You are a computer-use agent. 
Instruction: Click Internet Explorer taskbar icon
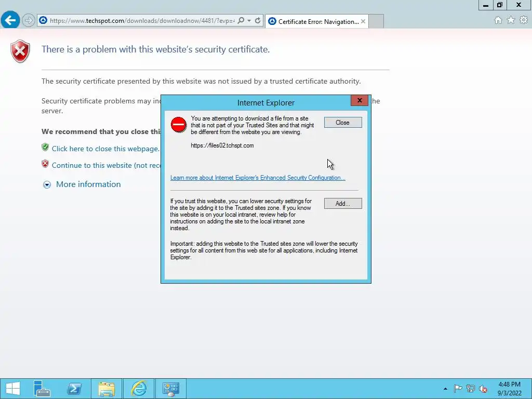[x=139, y=389]
